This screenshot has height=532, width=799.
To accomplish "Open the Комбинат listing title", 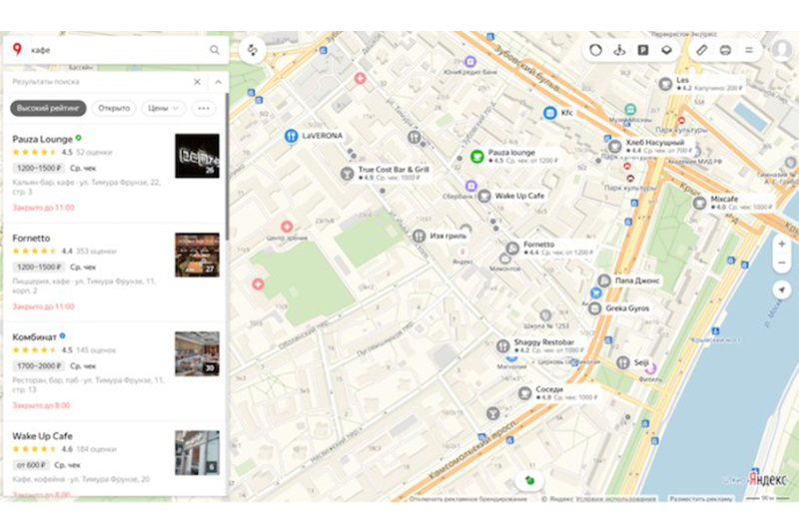I will (x=35, y=337).
